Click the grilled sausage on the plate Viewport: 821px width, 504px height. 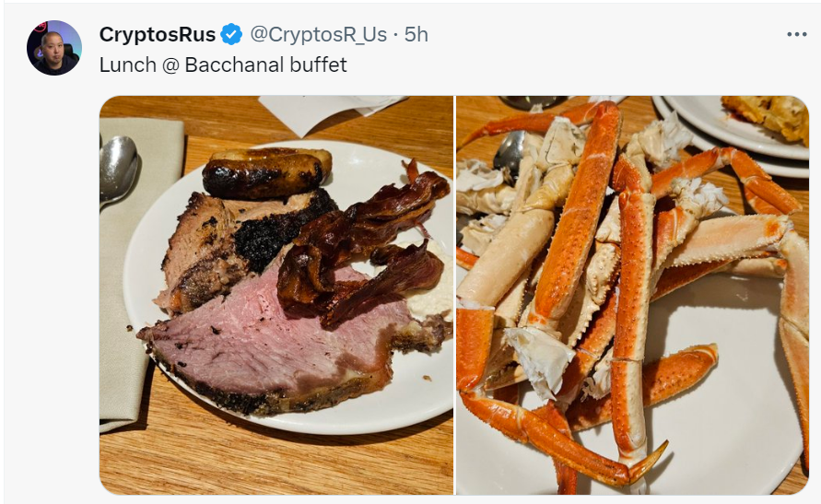[x=267, y=172]
